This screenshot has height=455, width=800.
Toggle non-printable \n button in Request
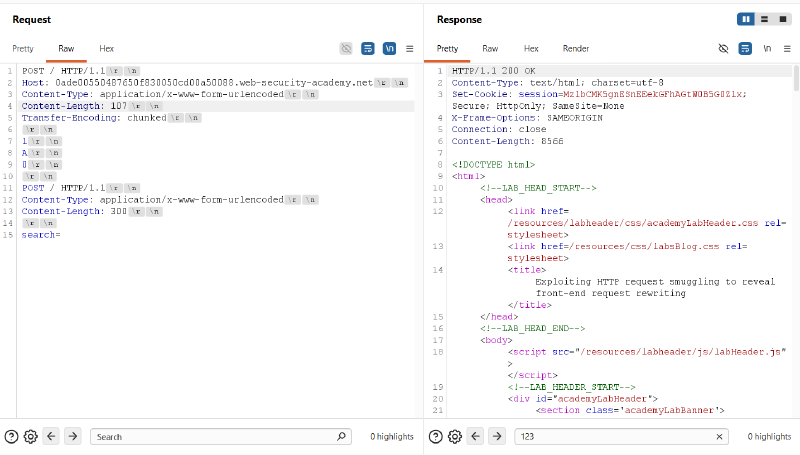pyautogui.click(x=389, y=48)
